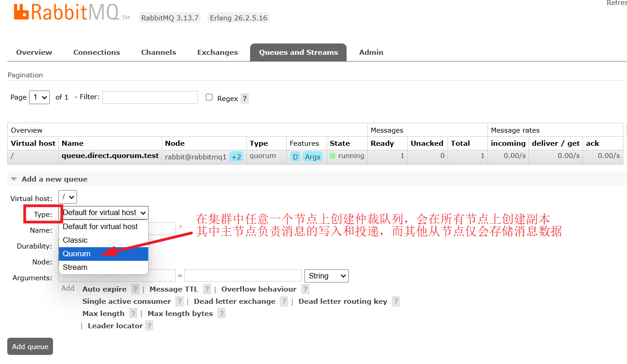Click the RabbitMQ 3.13.7 version label

170,18
